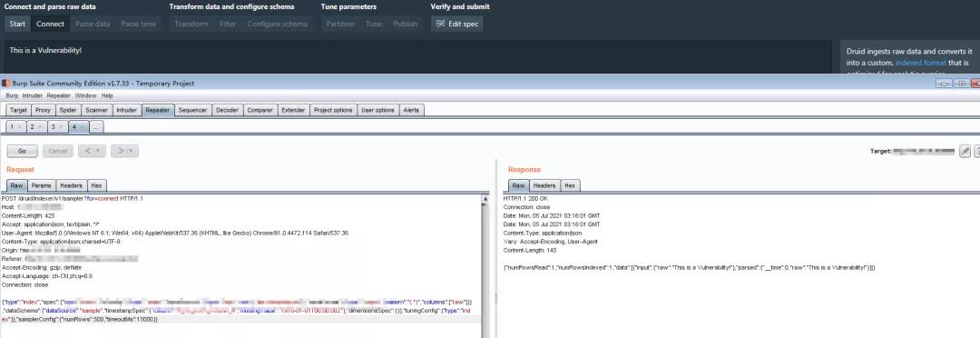Click Burp Suite logo in title bar
The height and width of the screenshot is (338, 980).
5,84
